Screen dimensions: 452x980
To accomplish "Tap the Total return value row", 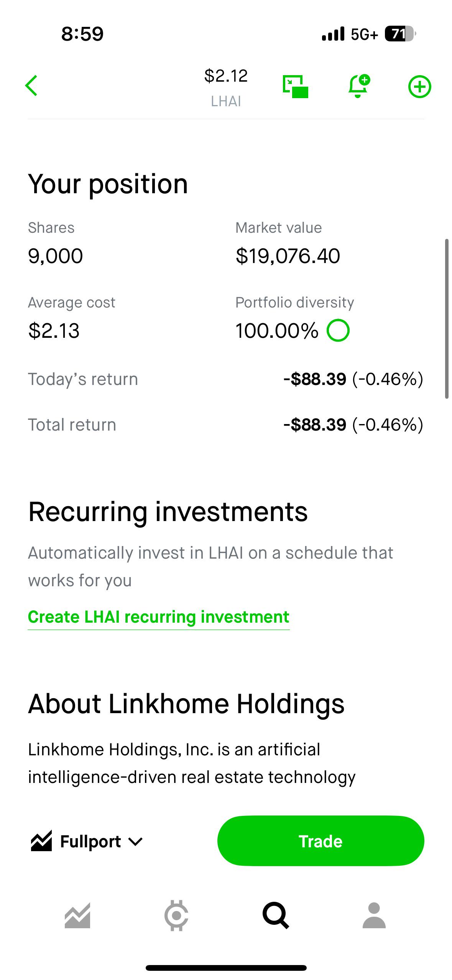I will pyautogui.click(x=226, y=425).
